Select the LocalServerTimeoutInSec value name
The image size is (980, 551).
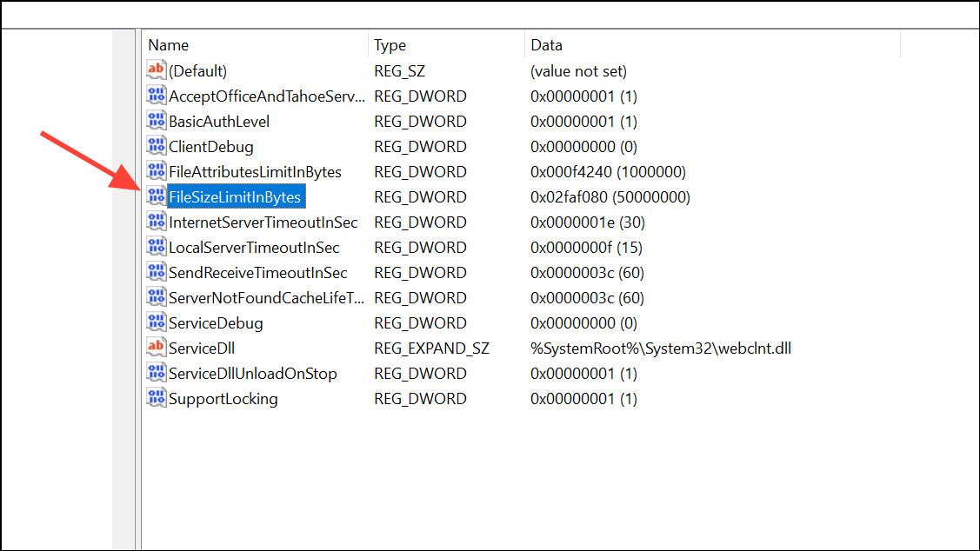tap(254, 248)
